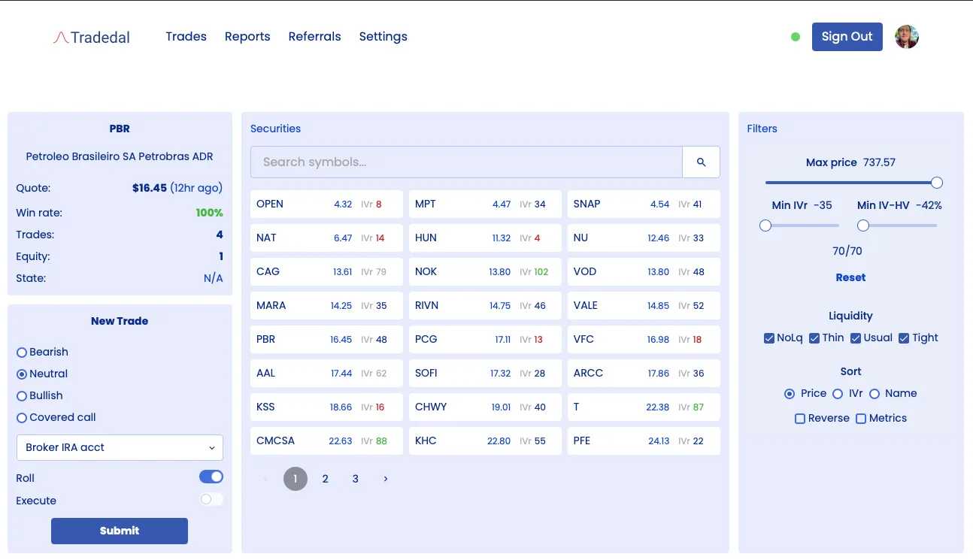Click the magnifier search button

[x=701, y=162]
